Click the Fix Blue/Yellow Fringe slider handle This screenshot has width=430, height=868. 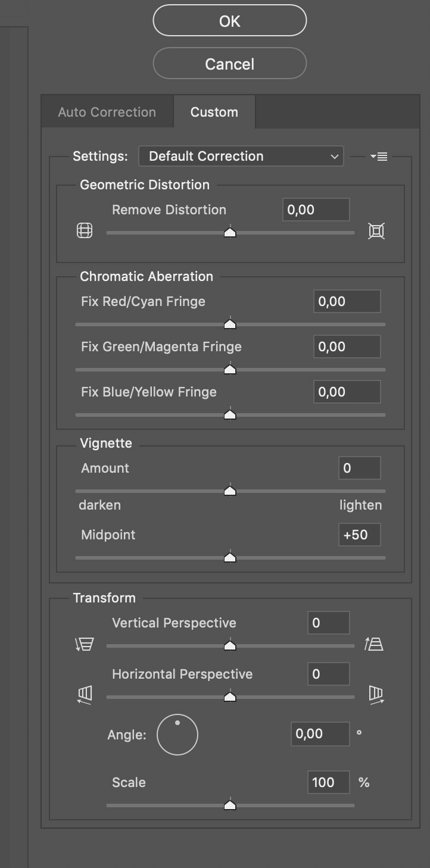coord(230,414)
